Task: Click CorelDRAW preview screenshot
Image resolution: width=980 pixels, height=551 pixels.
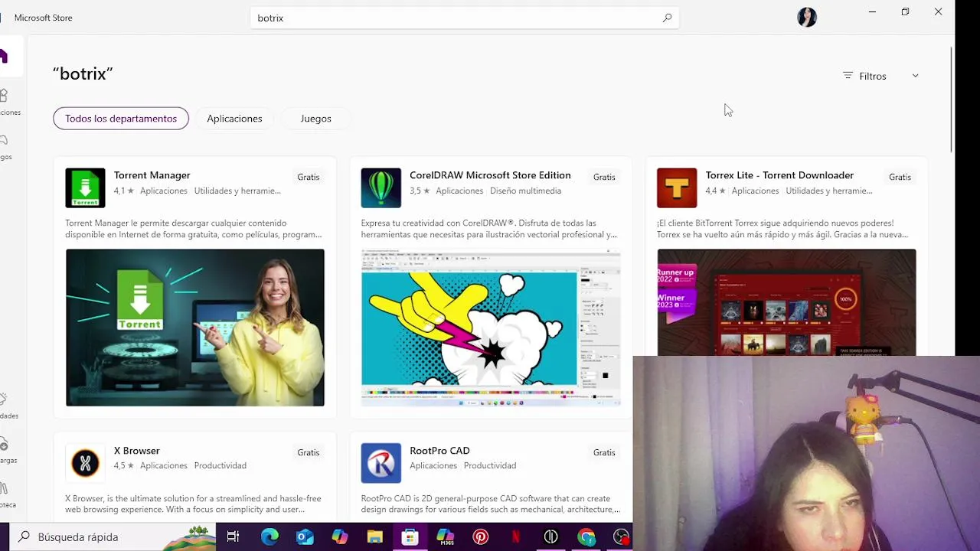Action: tap(491, 328)
